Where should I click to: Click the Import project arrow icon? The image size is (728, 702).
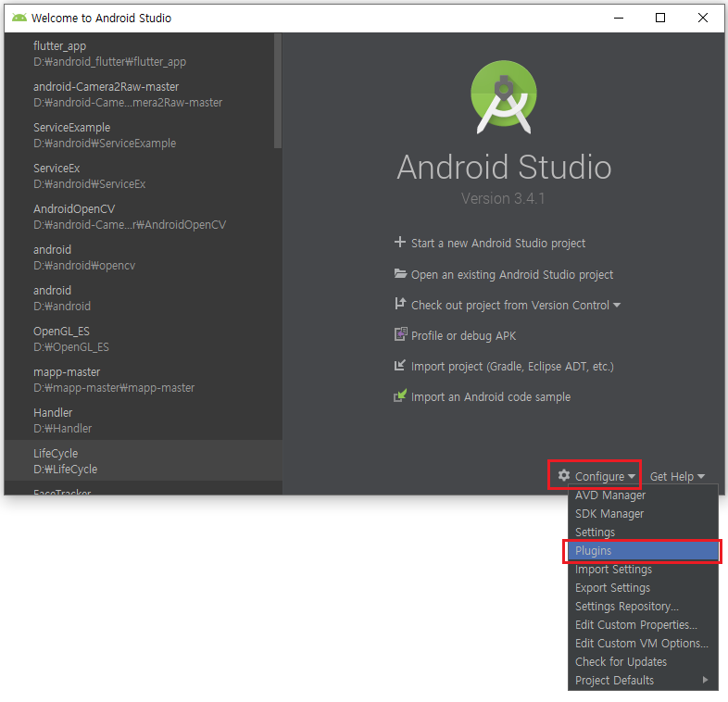(x=400, y=366)
